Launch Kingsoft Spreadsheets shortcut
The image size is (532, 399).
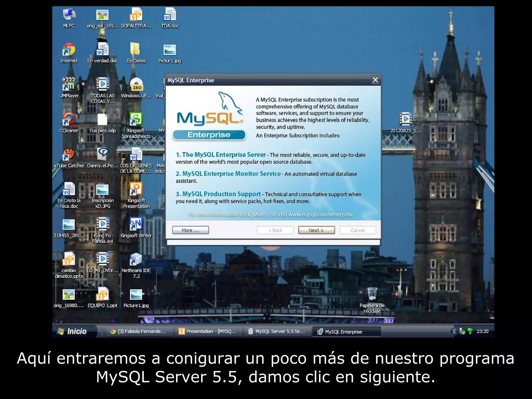pos(136,125)
